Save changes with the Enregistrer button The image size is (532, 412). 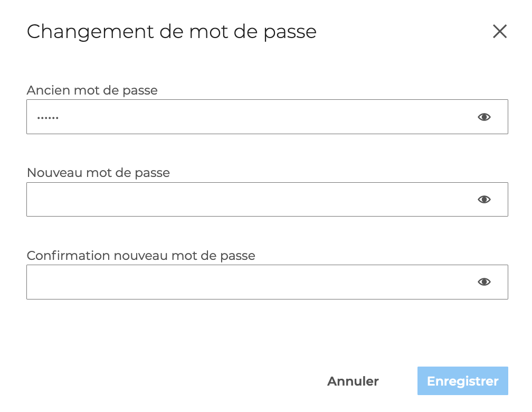462,381
